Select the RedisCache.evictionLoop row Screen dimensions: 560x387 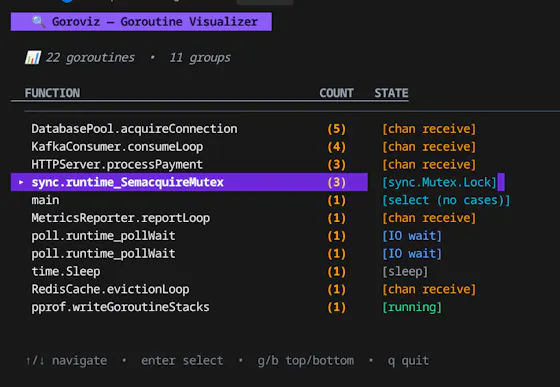click(x=254, y=289)
